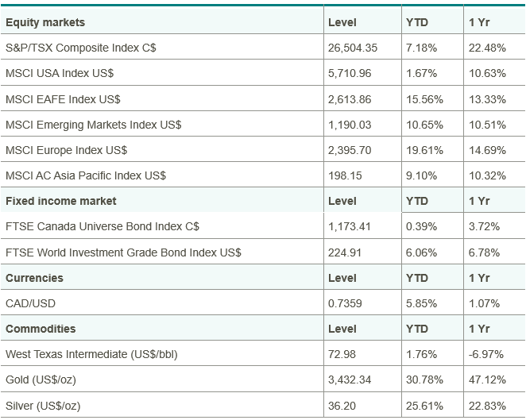Click the Equity markets section header
The image size is (526, 420).
coord(45,22)
